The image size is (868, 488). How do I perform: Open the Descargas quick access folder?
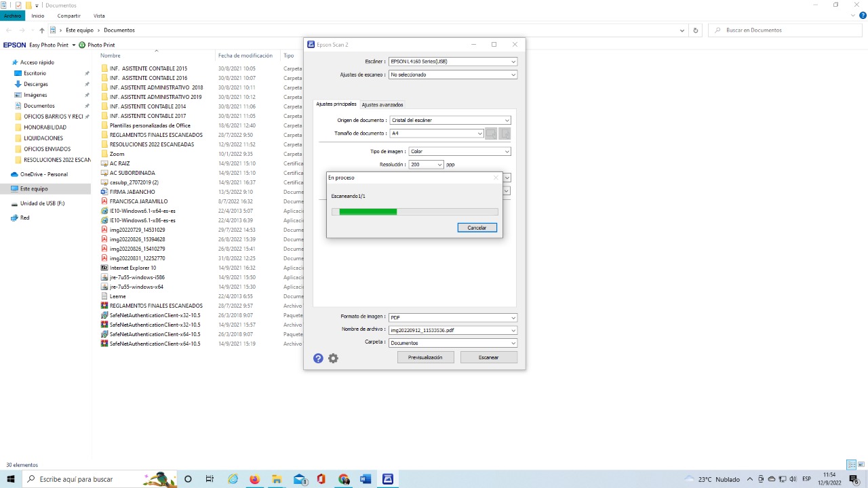click(x=35, y=84)
